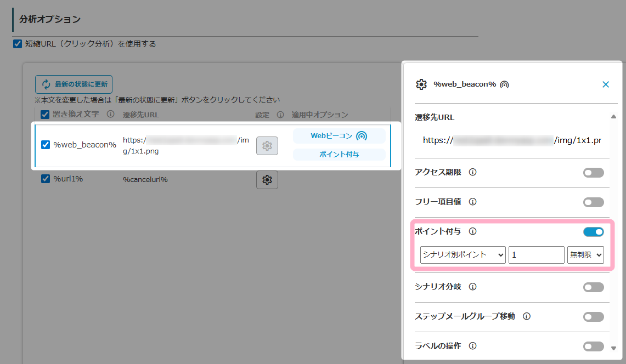Disable the ポイント付与 toggle

(x=593, y=232)
